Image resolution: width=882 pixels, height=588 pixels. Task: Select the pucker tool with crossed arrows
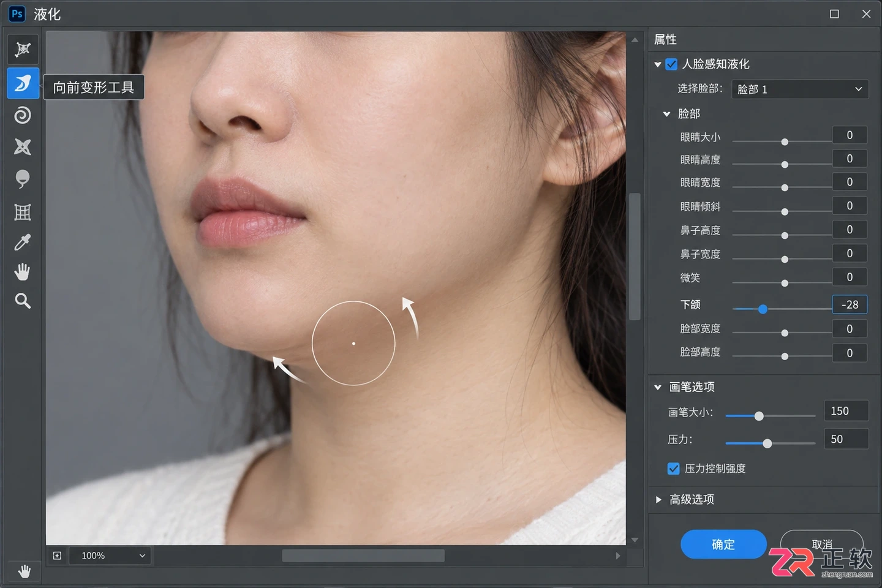coord(23,147)
